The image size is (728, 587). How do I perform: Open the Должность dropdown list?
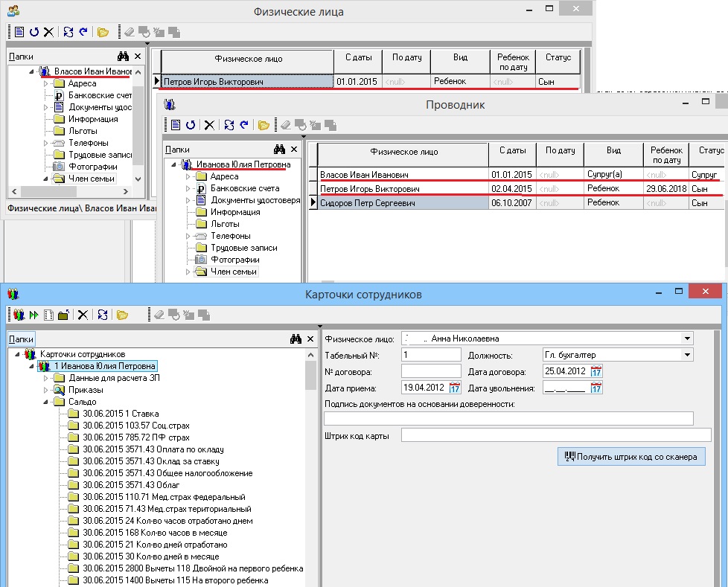coord(688,355)
